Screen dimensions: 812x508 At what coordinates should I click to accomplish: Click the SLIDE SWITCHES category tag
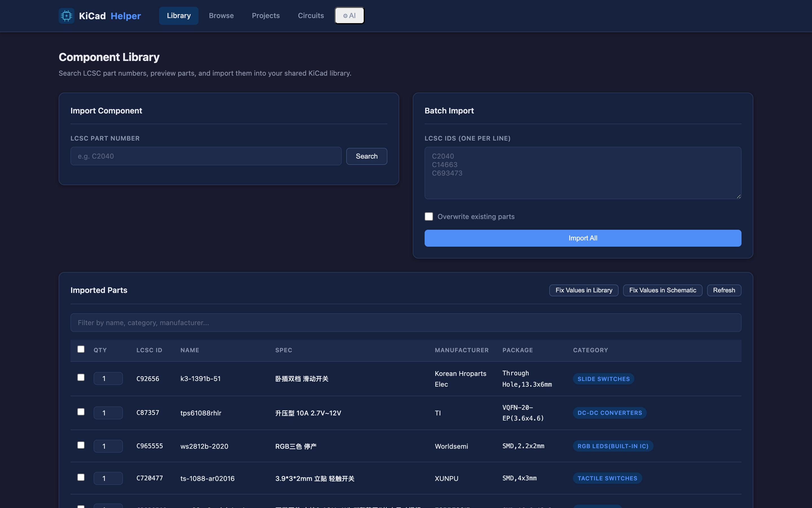pyautogui.click(x=603, y=379)
